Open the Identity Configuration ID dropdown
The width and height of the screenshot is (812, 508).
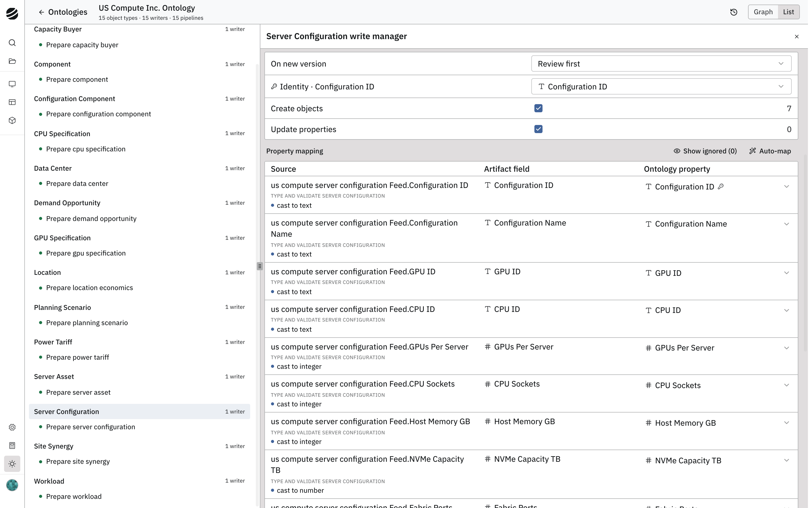pos(661,86)
